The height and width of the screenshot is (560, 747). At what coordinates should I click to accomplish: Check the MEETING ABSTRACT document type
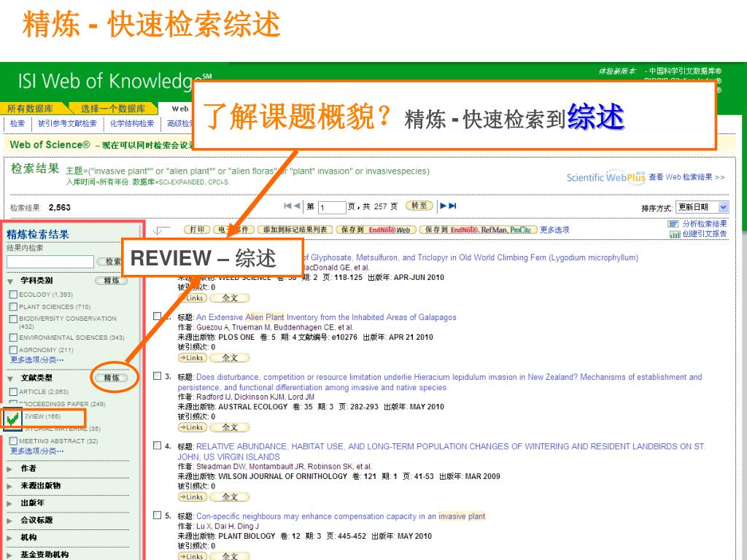(13, 441)
